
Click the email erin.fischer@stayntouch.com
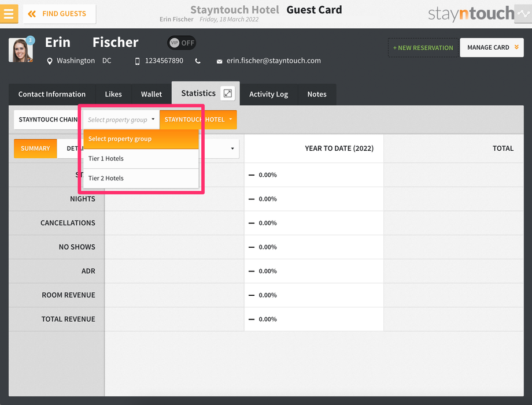(x=274, y=61)
